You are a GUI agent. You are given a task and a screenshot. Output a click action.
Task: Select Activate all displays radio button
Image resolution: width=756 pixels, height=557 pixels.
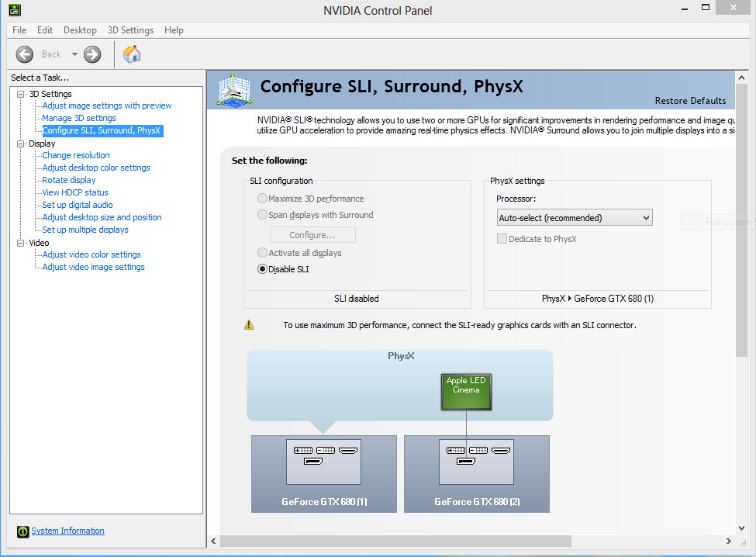tap(262, 252)
